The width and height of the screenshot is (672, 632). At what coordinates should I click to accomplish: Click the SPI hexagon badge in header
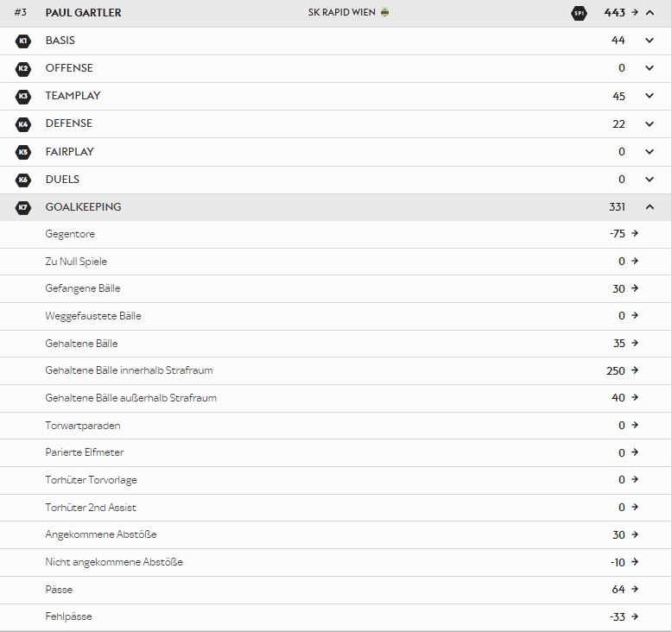[578, 13]
